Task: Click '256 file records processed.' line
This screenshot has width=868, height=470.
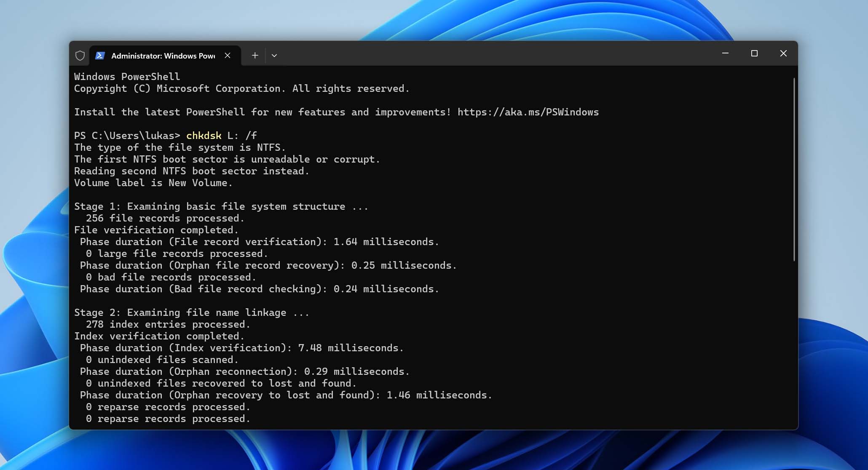Action: (x=165, y=218)
